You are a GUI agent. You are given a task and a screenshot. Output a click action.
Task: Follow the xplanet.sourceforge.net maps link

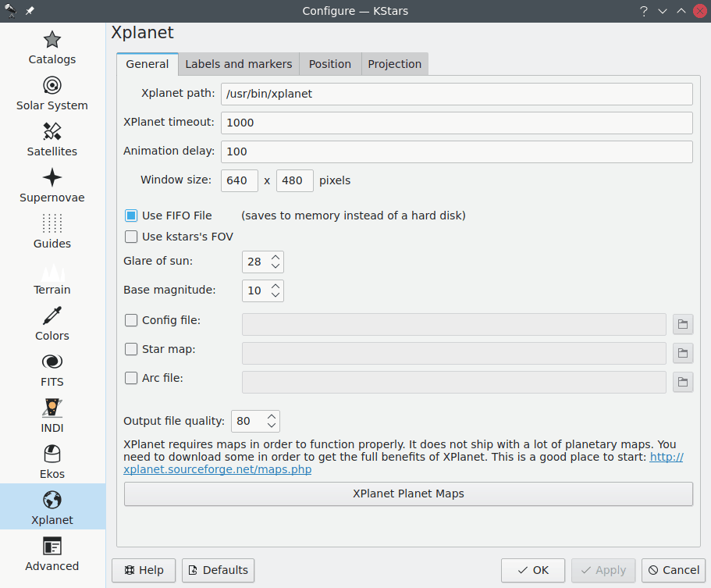(218, 469)
